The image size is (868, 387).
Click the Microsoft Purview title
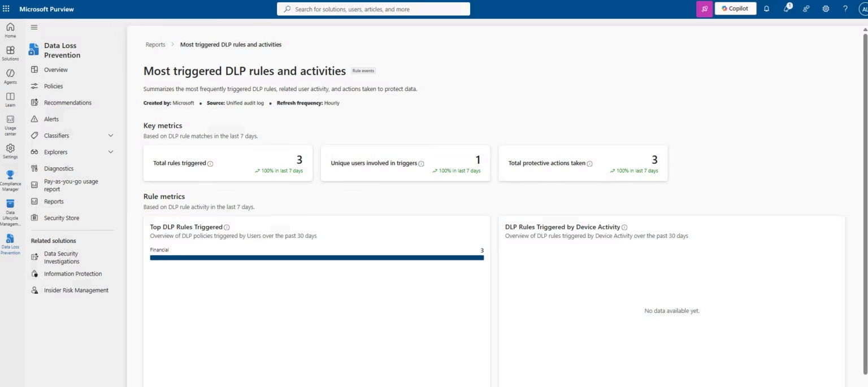click(x=46, y=9)
